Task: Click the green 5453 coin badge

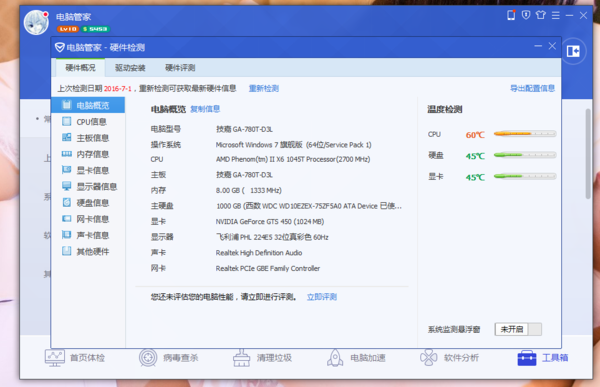Action: point(95,29)
